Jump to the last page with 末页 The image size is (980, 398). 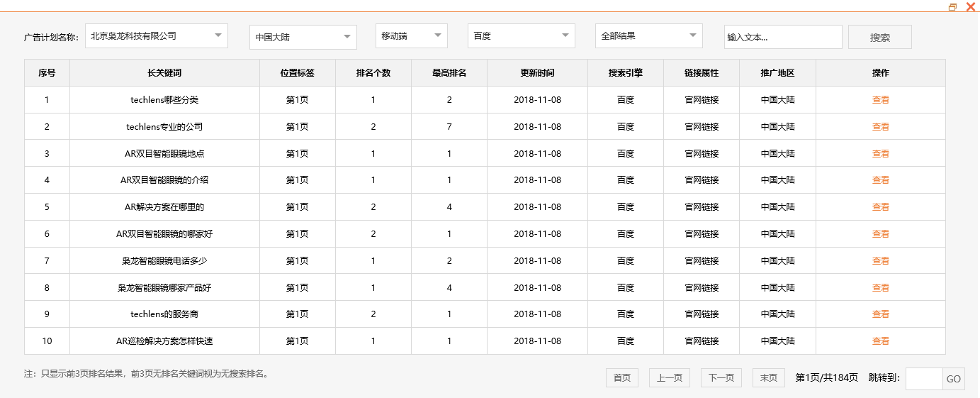point(769,378)
